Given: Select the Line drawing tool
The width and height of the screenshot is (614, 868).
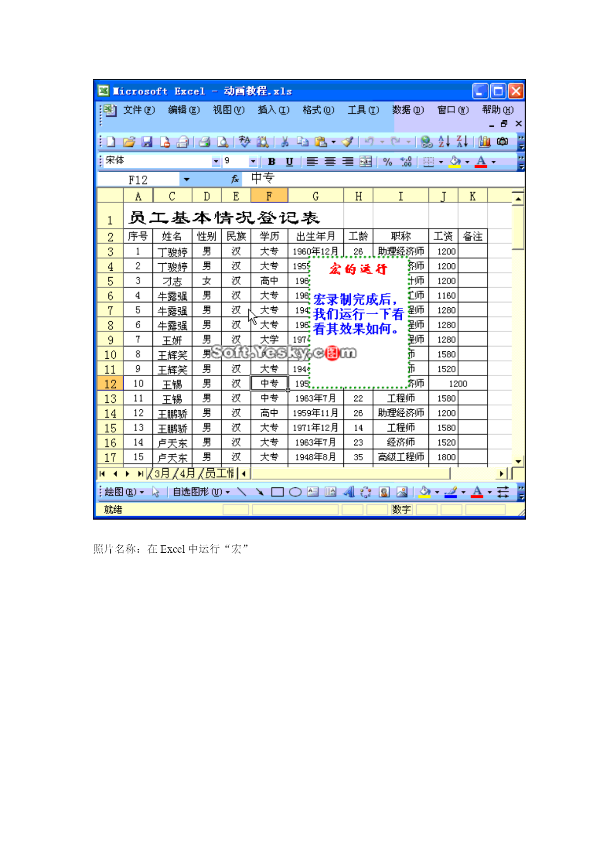Looking at the screenshot, I should pyautogui.click(x=241, y=492).
